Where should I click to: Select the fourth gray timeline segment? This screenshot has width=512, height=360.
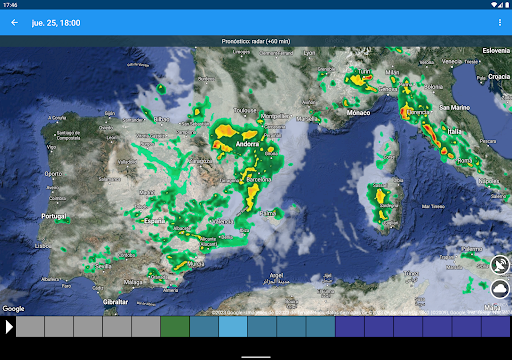click(117, 327)
